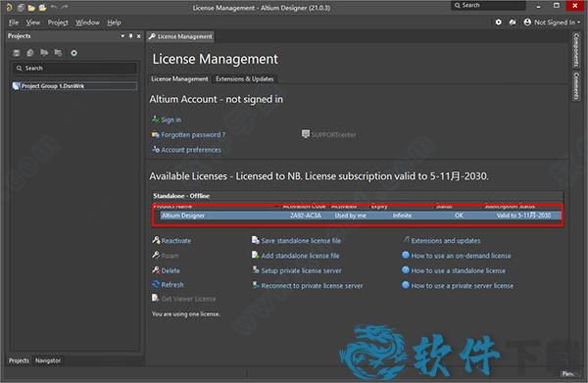Click Save all icon in Projects toolbar
Screen dimensions: 588x383
[30, 53]
